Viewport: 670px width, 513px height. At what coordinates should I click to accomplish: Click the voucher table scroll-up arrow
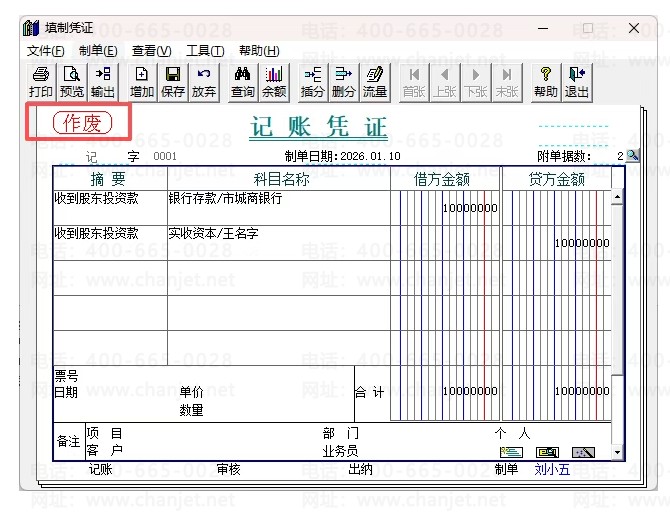[617, 197]
